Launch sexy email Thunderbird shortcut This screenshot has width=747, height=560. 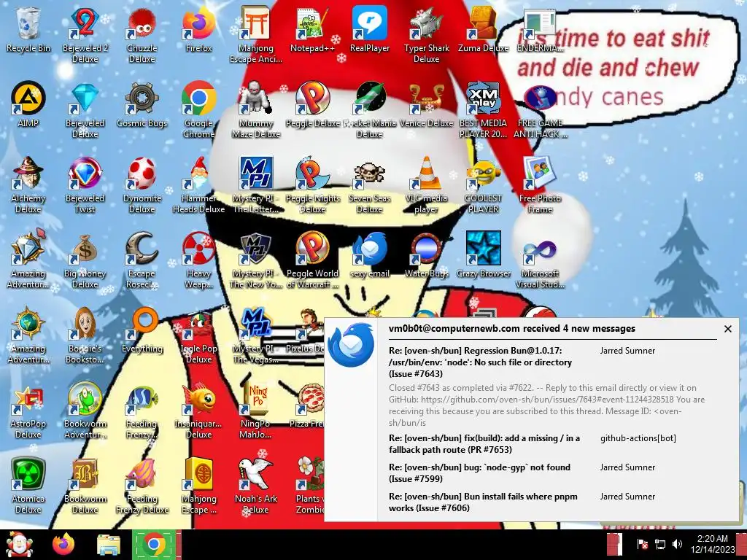[x=370, y=254]
